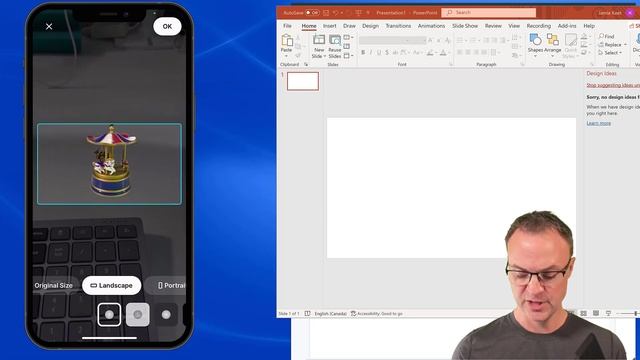
Task: Switch to the Design tab
Action: tap(370, 26)
